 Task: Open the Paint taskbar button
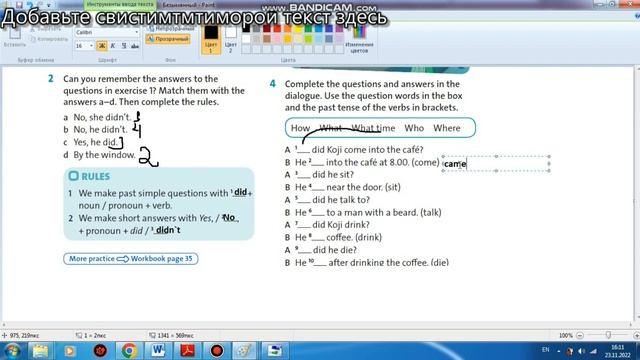coord(245,351)
